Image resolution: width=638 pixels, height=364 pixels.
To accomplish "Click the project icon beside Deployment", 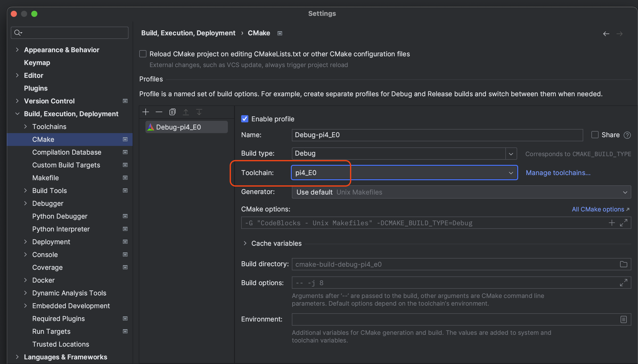I will (125, 242).
